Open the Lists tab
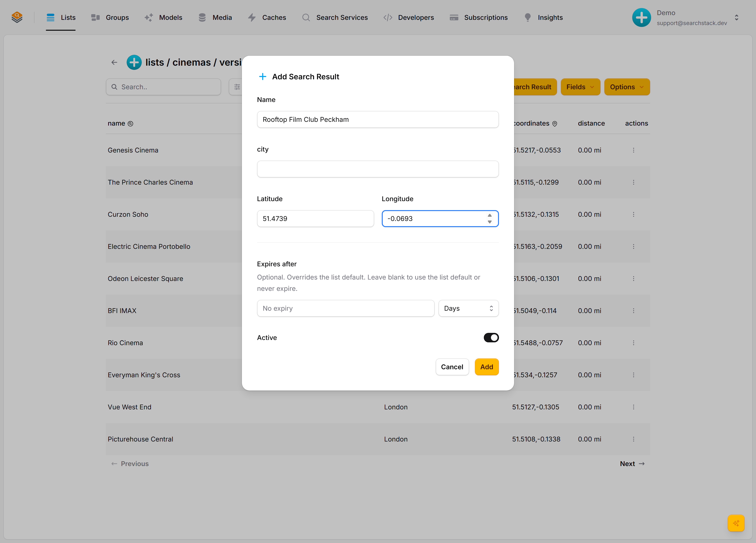Image resolution: width=756 pixels, height=543 pixels. coord(61,17)
